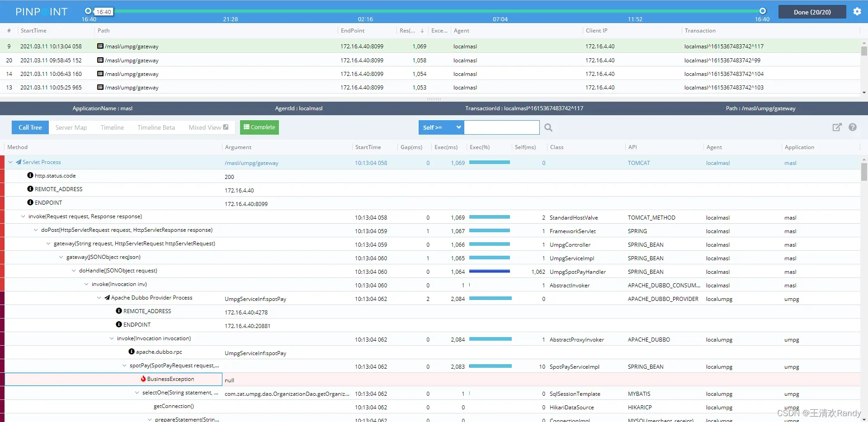The width and height of the screenshot is (868, 422).
Task: Click SpotPayServiceImpl class cell
Action: pos(575,367)
